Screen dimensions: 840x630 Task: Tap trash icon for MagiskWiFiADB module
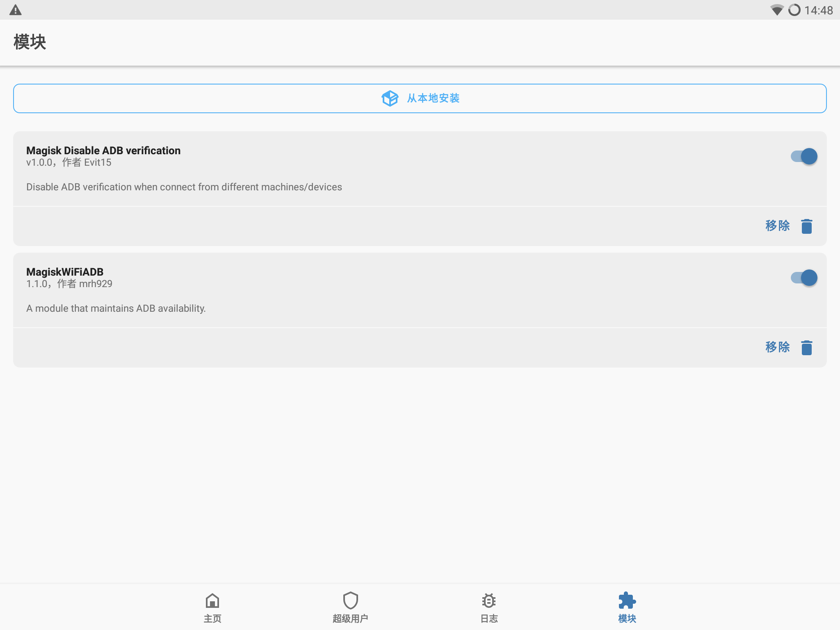click(x=806, y=347)
